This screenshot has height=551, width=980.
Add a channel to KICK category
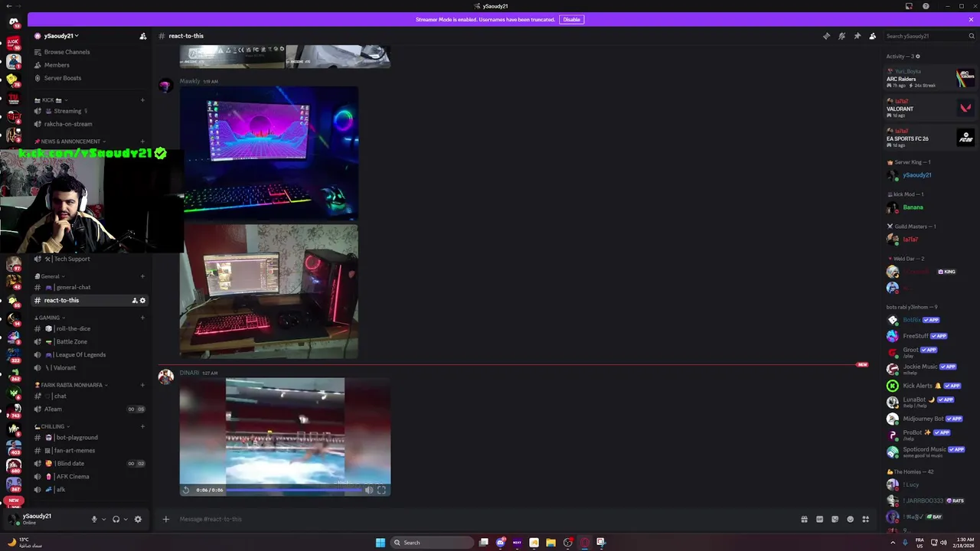(142, 100)
